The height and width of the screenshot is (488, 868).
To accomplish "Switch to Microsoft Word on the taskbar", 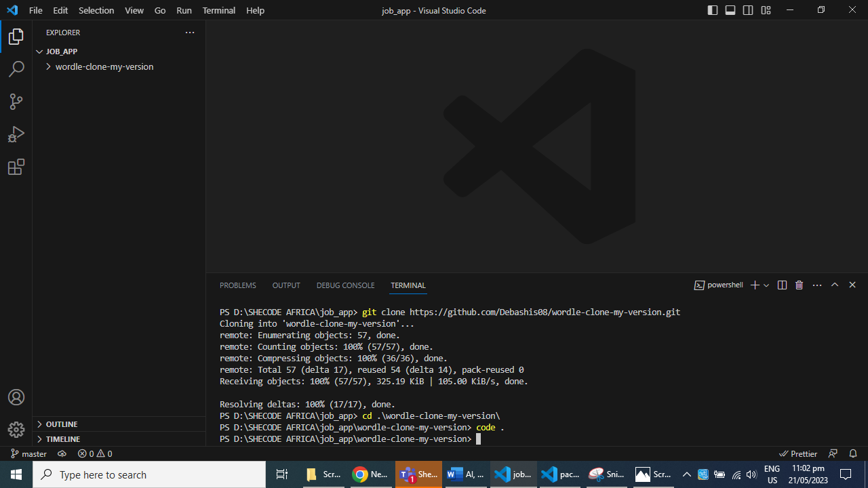I will click(465, 474).
